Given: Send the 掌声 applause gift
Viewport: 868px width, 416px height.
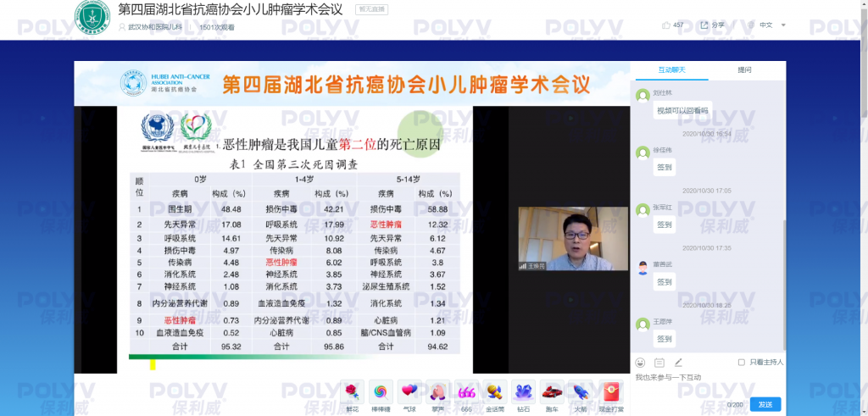Looking at the screenshot, I should click(438, 391).
